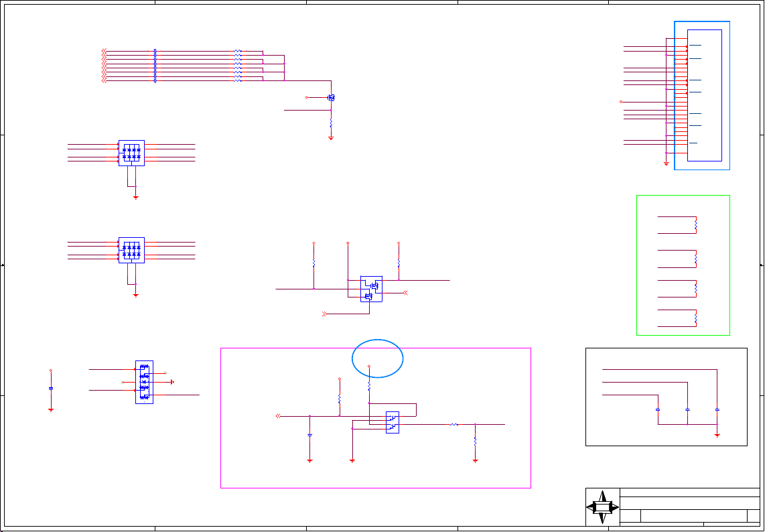Image resolution: width=769 pixels, height=532 pixels.
Task: Click the top row of the title block
Action: coord(689,492)
